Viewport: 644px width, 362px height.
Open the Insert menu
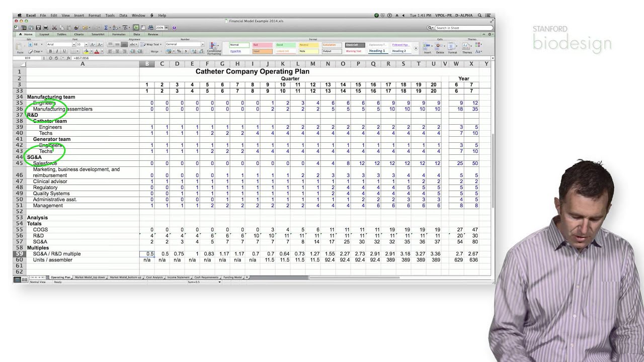[79, 16]
